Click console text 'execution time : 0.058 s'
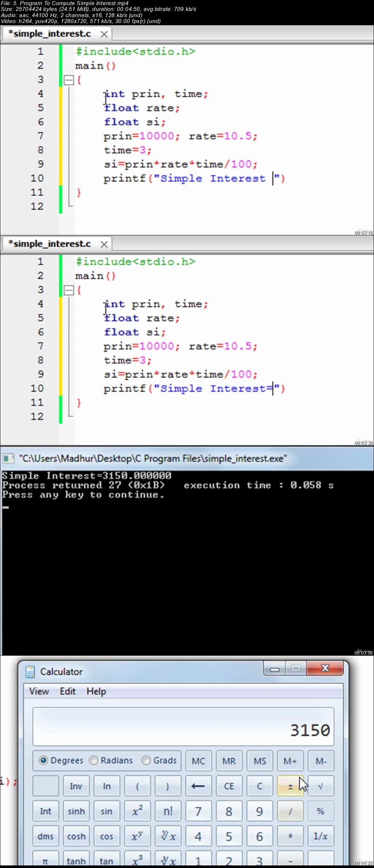The image size is (374, 868). coord(259,485)
